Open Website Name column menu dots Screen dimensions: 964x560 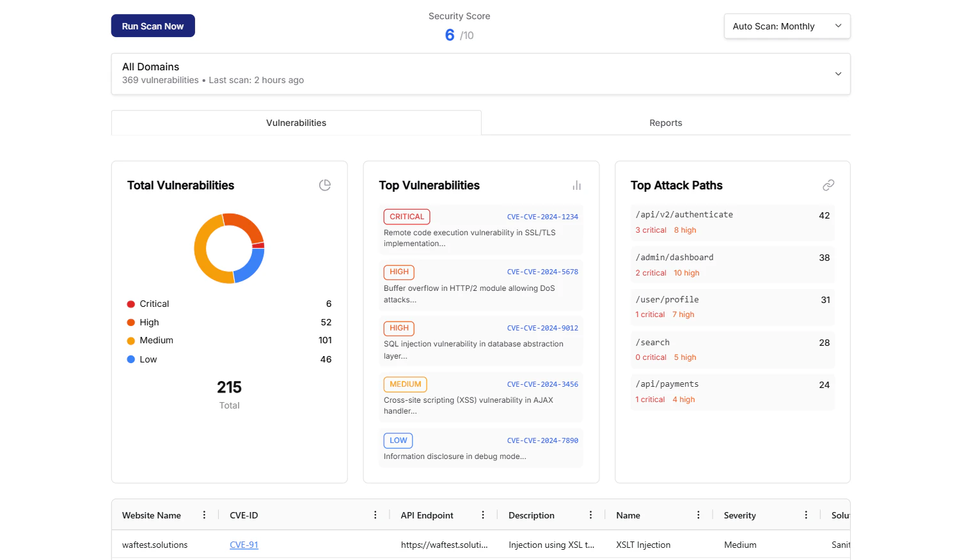(204, 515)
